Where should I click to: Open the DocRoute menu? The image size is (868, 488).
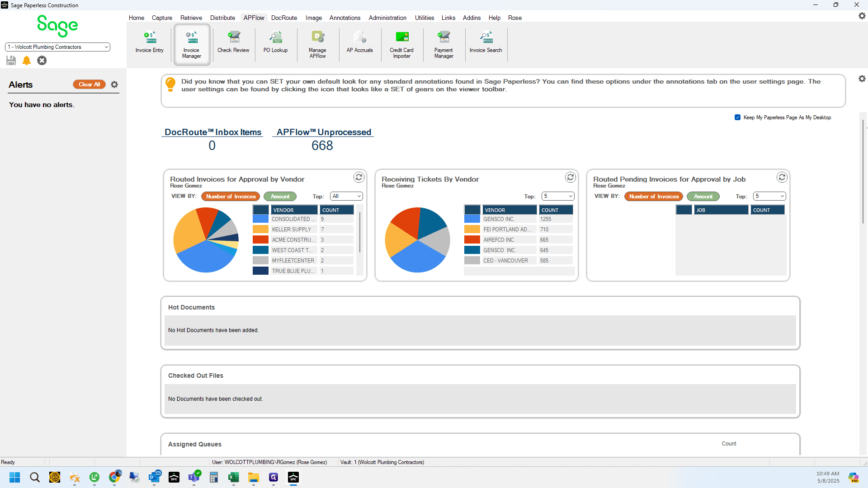pos(284,18)
